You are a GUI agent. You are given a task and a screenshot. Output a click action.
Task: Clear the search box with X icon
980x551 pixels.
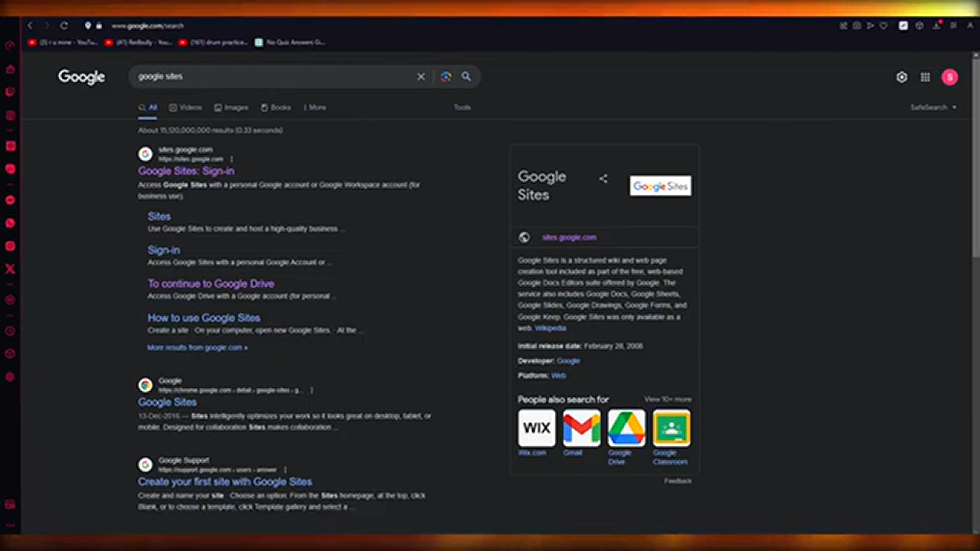point(421,77)
